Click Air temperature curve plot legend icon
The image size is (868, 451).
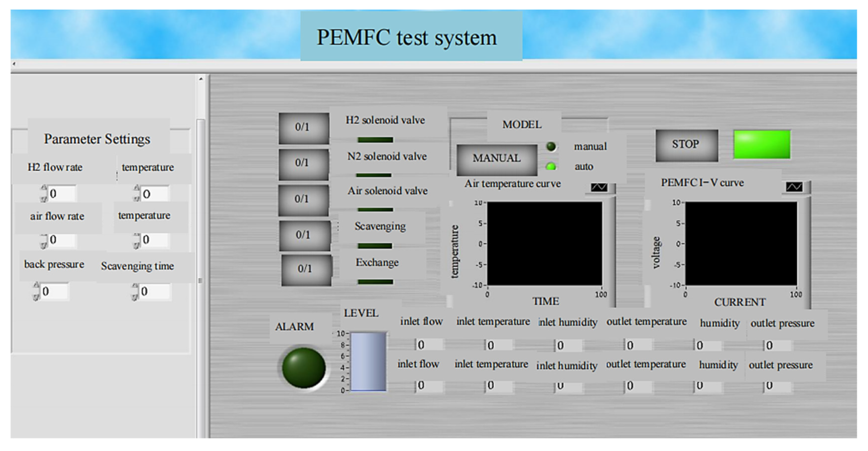tap(599, 187)
